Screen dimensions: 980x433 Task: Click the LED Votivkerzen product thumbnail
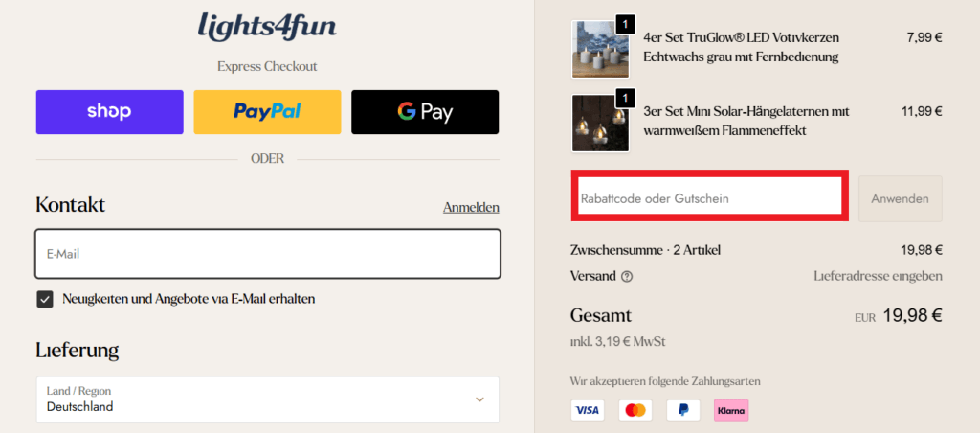pyautogui.click(x=600, y=49)
